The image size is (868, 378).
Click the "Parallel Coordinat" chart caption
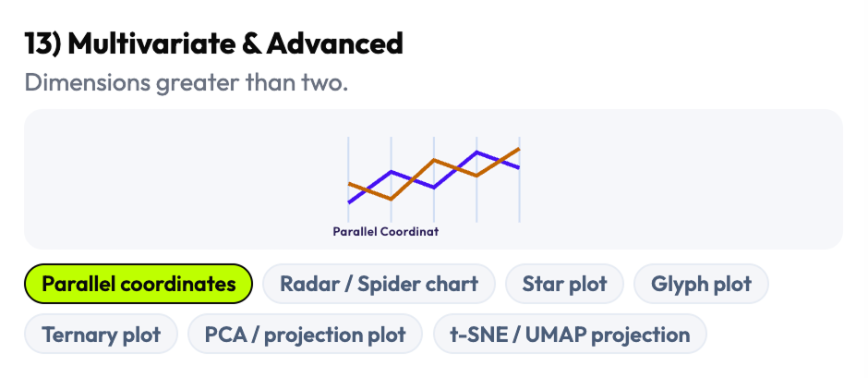(385, 232)
